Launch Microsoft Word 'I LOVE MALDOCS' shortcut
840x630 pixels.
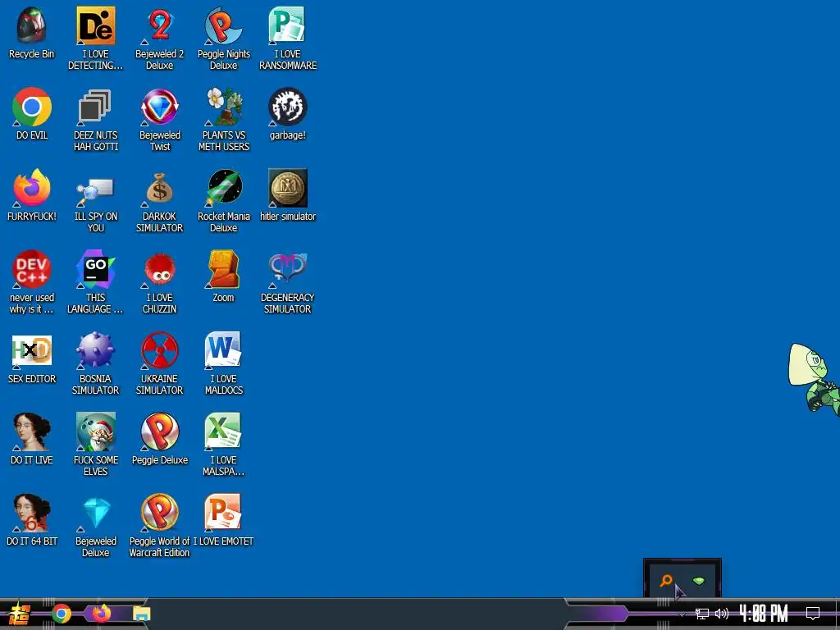pyautogui.click(x=223, y=351)
